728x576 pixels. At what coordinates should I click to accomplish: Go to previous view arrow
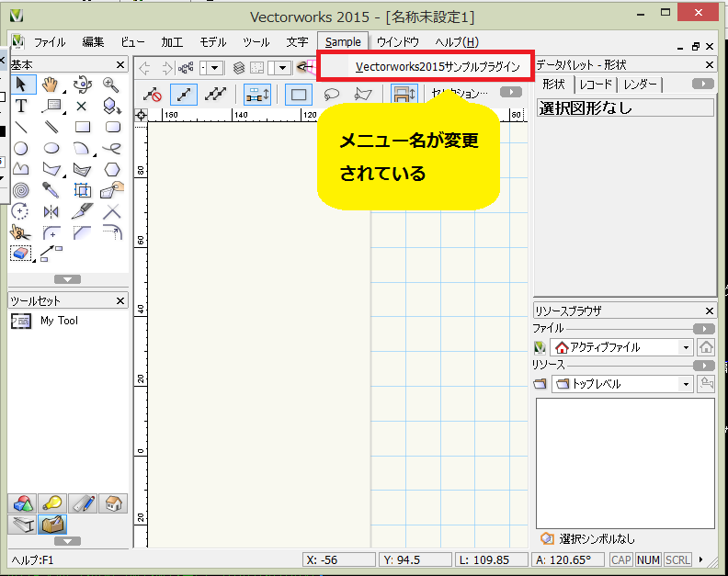145,68
